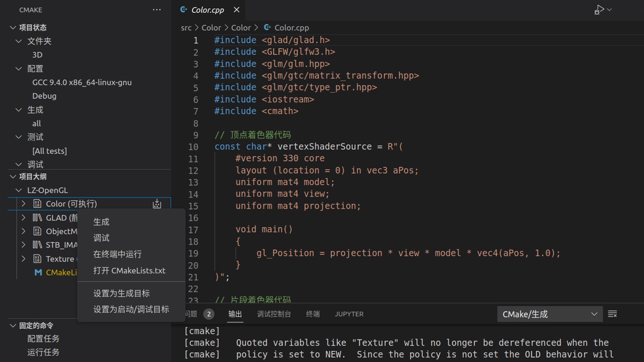Collapse the 文件夹 node
The height and width of the screenshot is (362, 644).
[19, 41]
